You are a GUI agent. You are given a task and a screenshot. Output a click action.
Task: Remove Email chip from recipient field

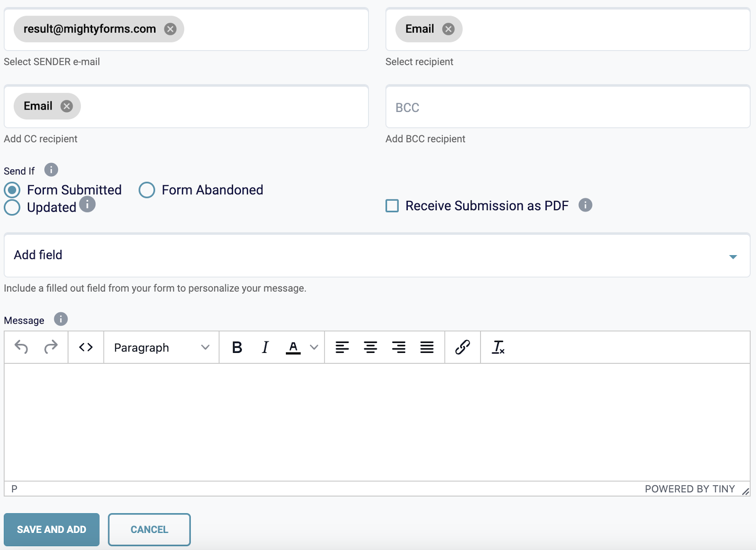(448, 29)
